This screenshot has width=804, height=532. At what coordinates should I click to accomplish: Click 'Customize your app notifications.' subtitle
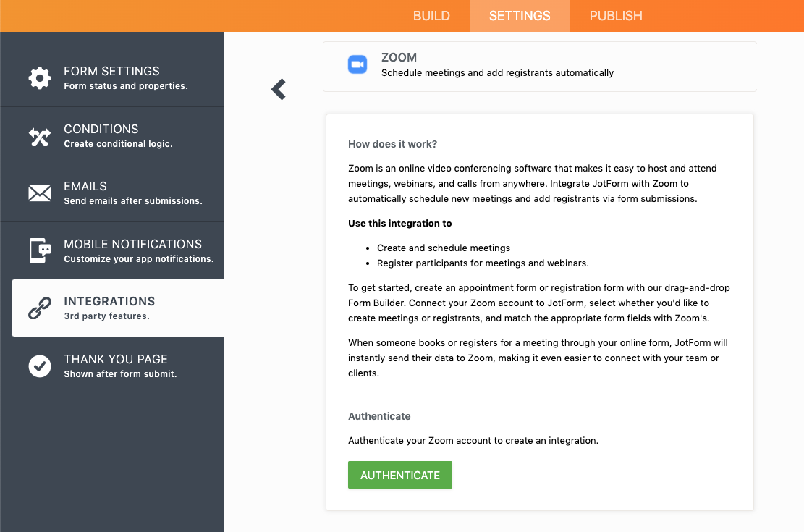(x=138, y=259)
